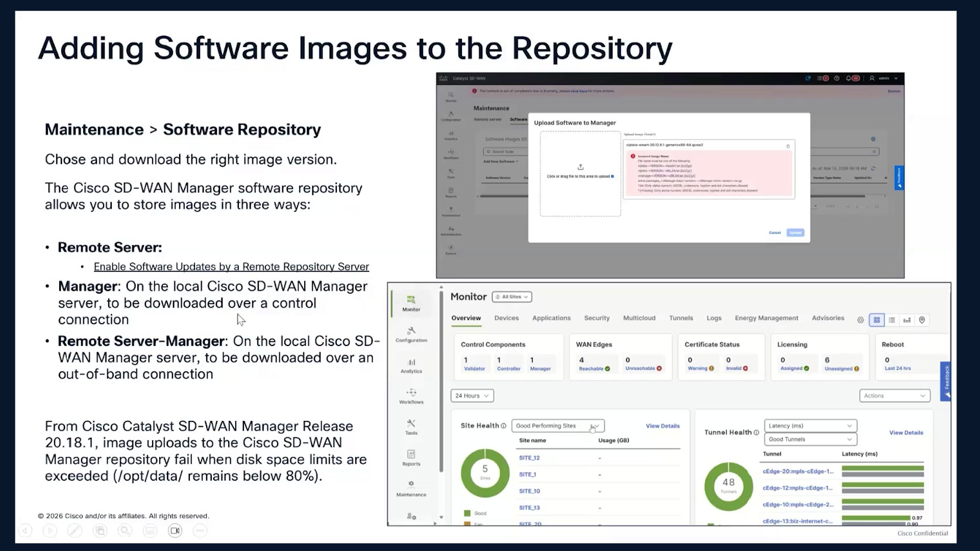This screenshot has width=980, height=551.
Task: Open Workflows in the SD-WAN sidebar
Action: coord(411,396)
